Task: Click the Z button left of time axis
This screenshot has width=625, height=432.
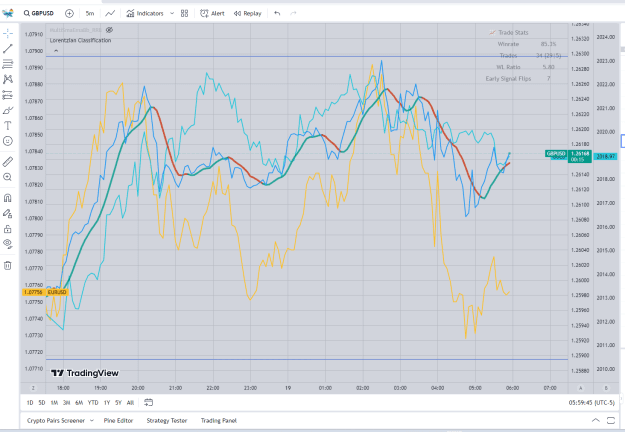Action: (x=33, y=388)
